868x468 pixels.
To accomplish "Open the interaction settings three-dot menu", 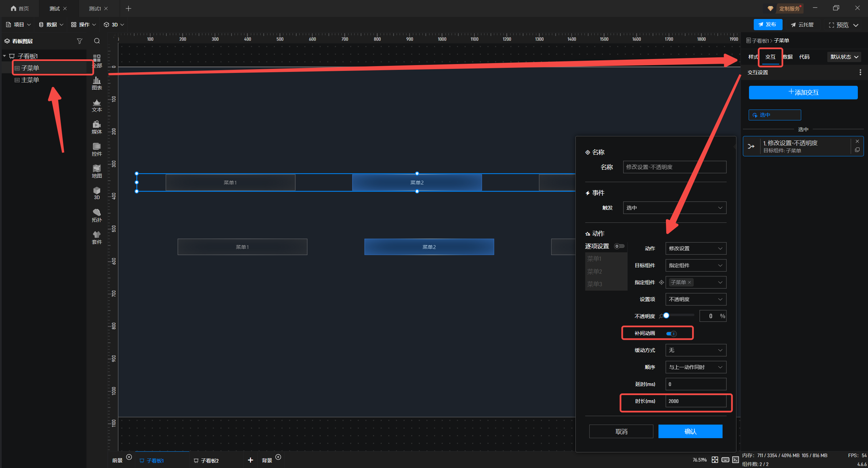I will tap(860, 72).
